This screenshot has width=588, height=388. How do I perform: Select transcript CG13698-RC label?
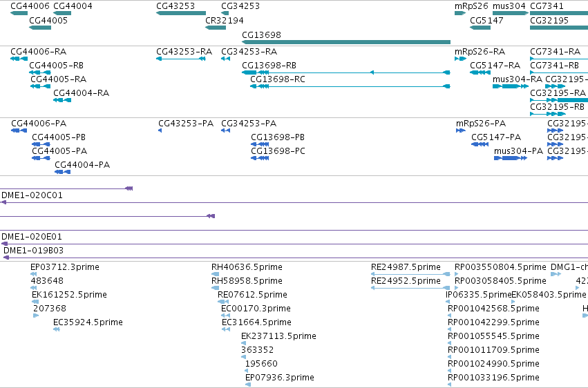(278, 79)
